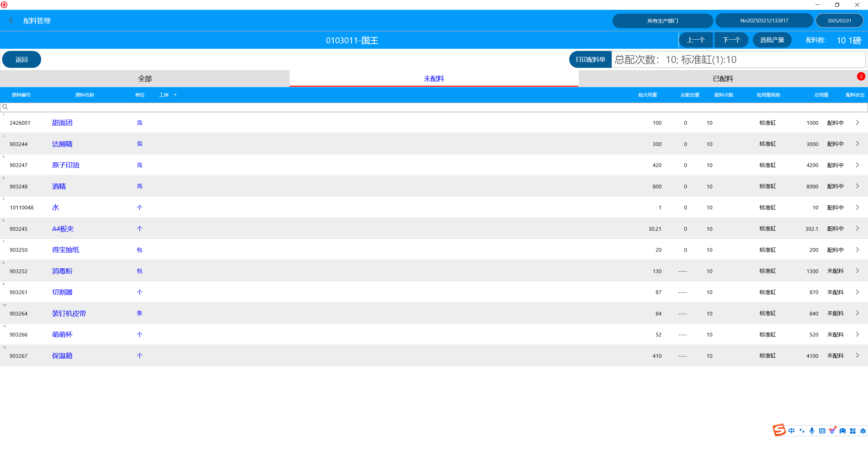
Task: Click the microphone voice input icon
Action: (812, 431)
